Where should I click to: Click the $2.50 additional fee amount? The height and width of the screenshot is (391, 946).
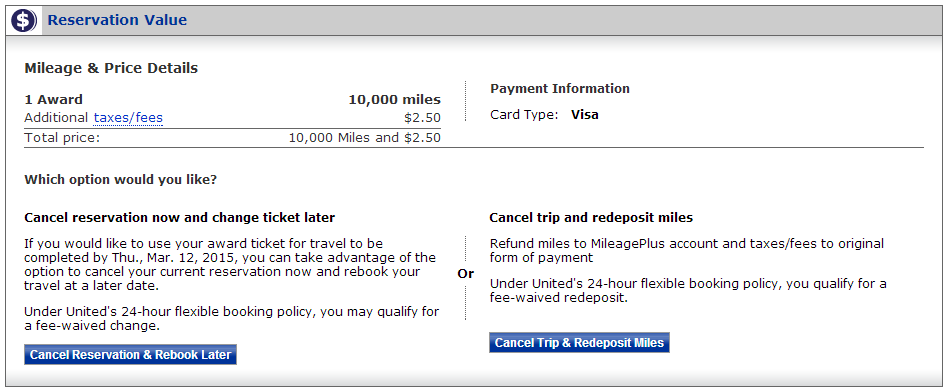coord(422,118)
